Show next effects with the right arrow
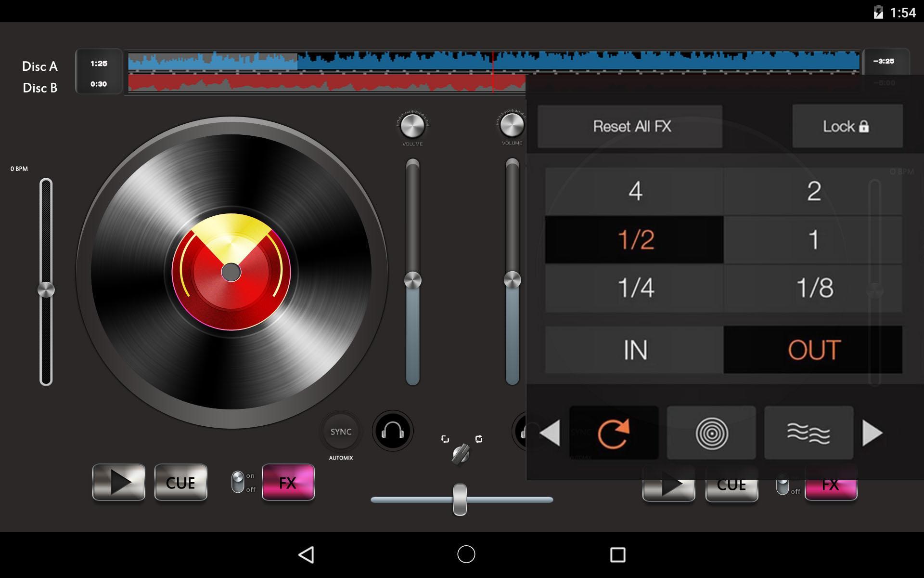 tap(872, 433)
